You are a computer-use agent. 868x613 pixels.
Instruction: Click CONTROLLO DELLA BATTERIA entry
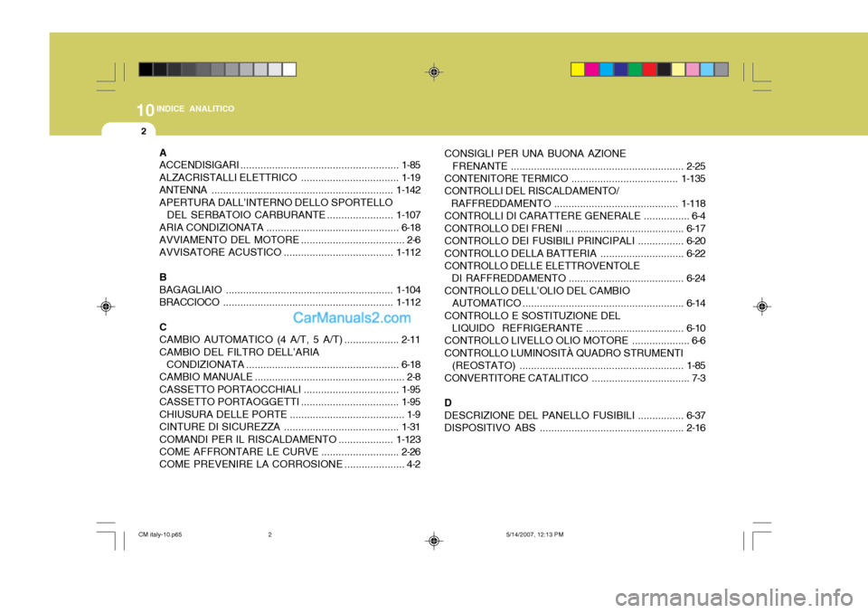[x=575, y=253]
